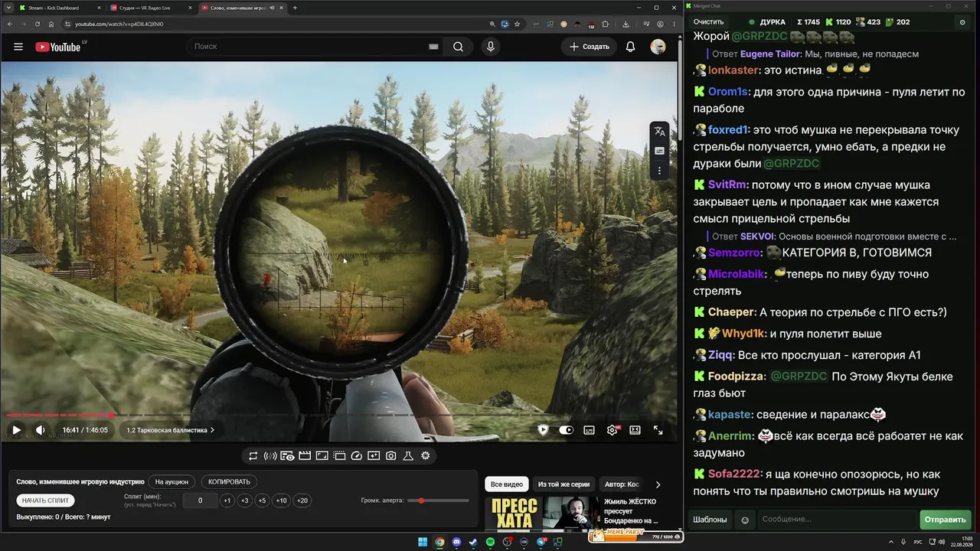Open Discord from the taskbar
This screenshot has width=980, height=551.
(x=456, y=543)
